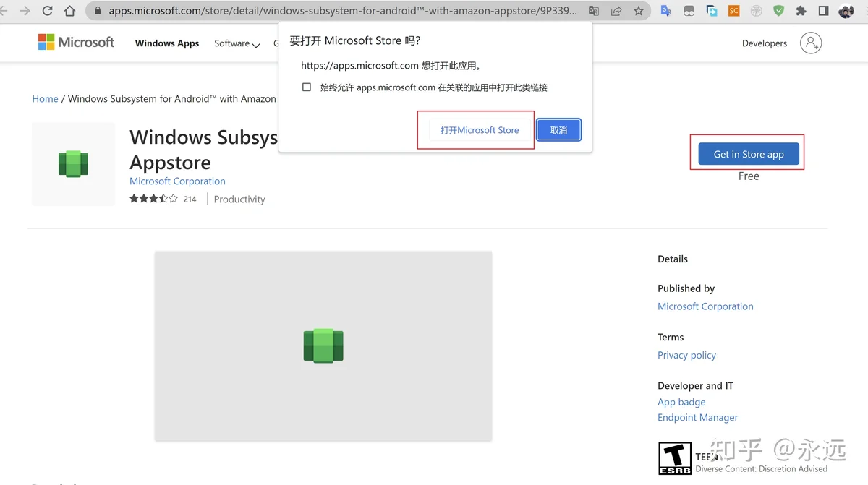This screenshot has height=485, width=868.
Task: Click the Published by label
Action: pyautogui.click(x=686, y=288)
